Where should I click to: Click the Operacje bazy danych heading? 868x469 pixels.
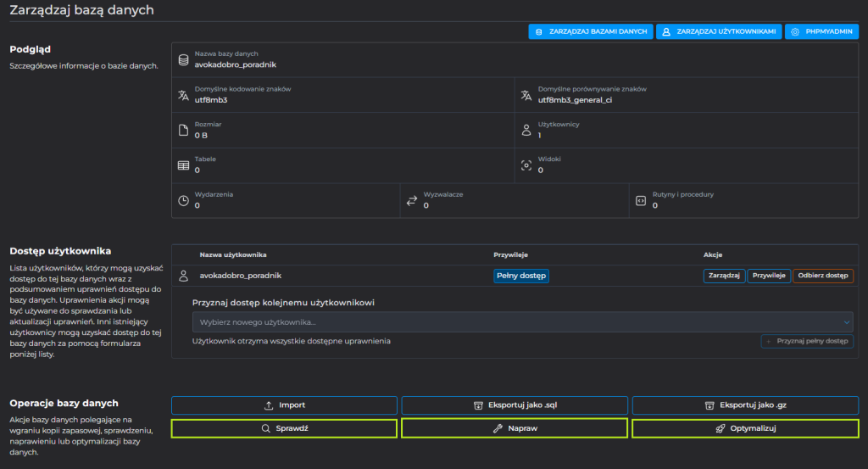64,403
